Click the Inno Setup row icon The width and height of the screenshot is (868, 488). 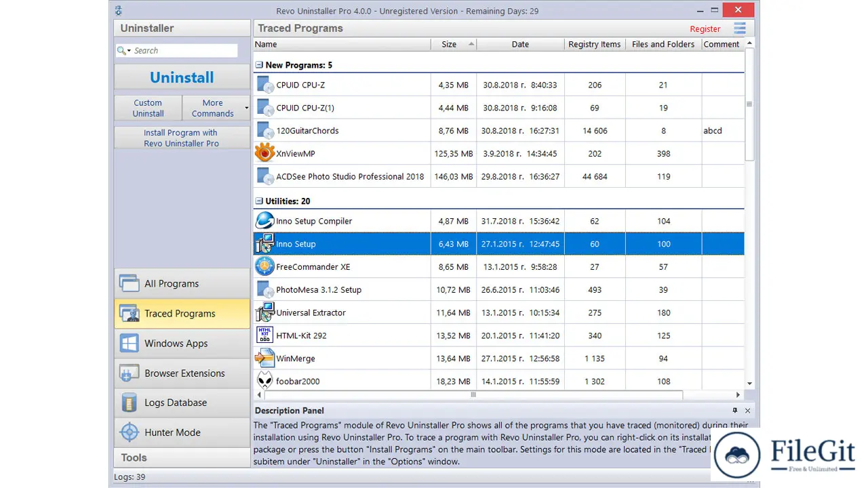click(x=264, y=244)
